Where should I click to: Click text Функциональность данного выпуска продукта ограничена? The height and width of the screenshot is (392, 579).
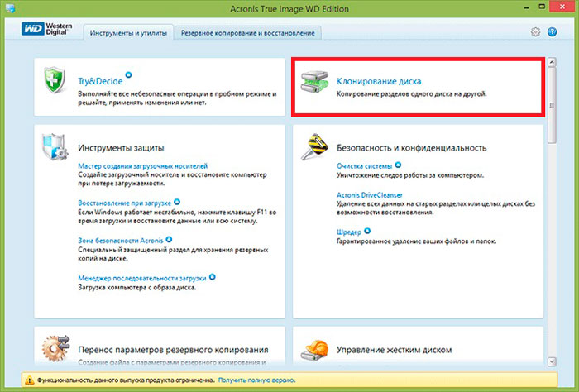click(126, 380)
